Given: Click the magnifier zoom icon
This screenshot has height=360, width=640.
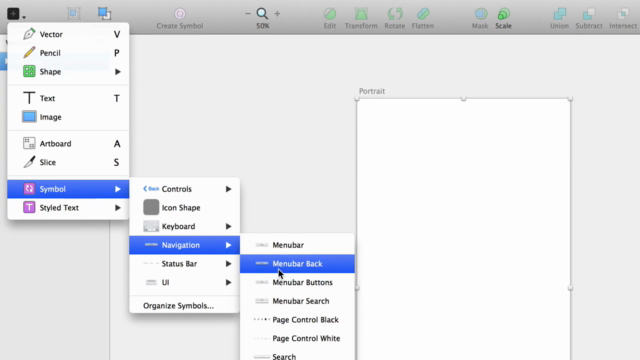Looking at the screenshot, I should pyautogui.click(x=262, y=13).
